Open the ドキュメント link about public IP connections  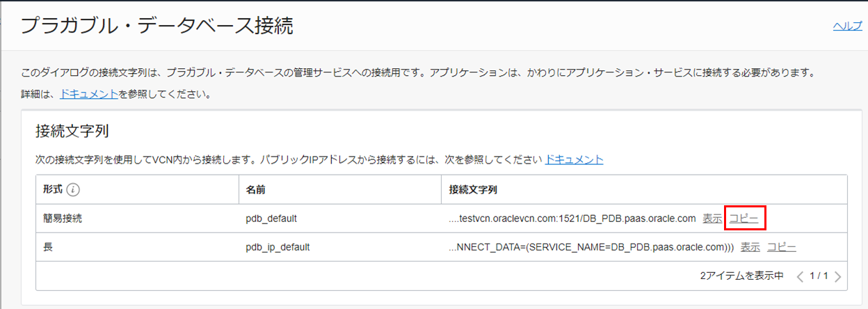click(574, 159)
